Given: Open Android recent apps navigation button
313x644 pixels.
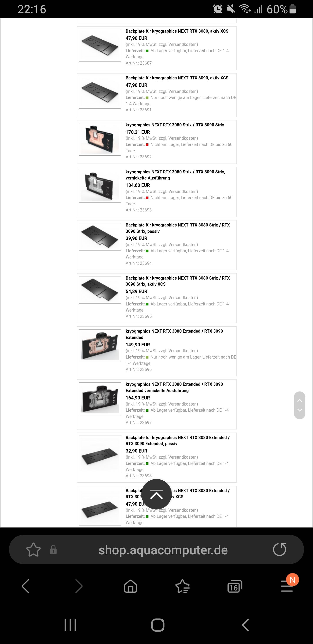Looking at the screenshot, I should pos(70,625).
